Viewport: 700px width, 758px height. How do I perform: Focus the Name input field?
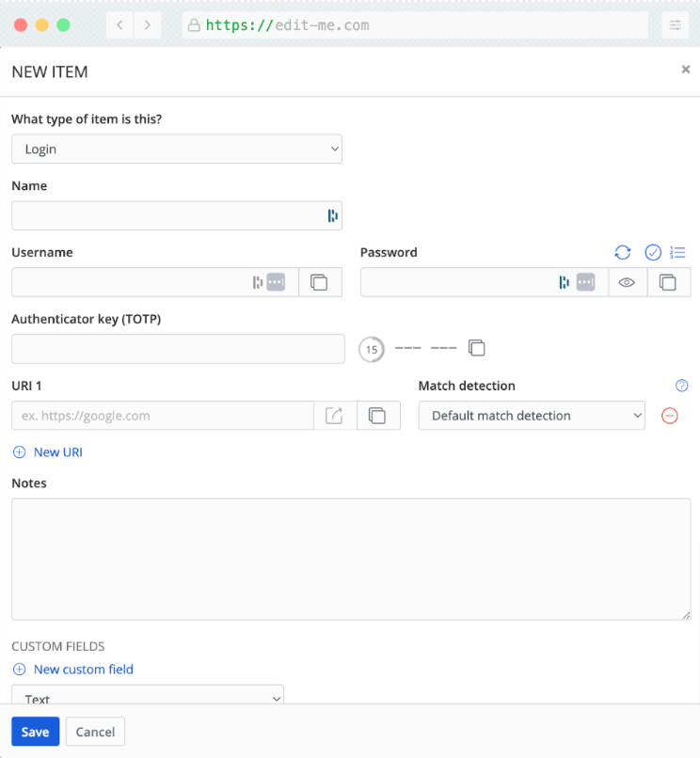(x=177, y=215)
